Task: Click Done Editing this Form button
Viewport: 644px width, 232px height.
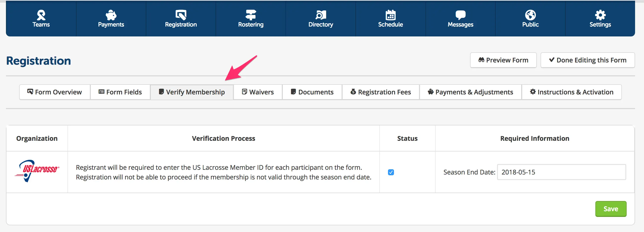Action: coord(588,60)
